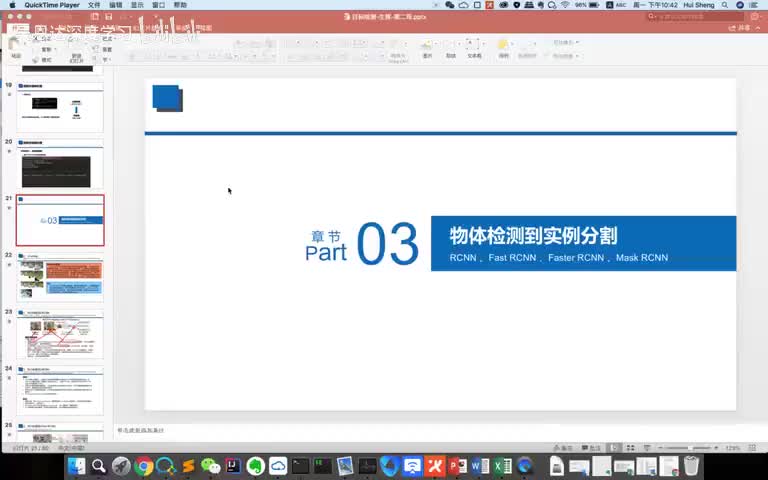The image size is (768, 480).
Task: Launch Launchpad rocket icon in dock
Action: click(x=121, y=466)
